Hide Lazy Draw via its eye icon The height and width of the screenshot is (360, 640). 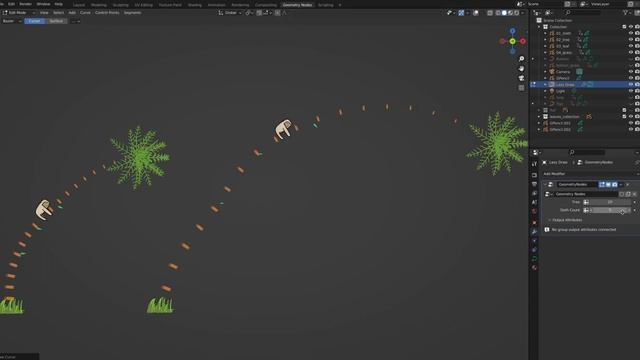(x=631, y=84)
